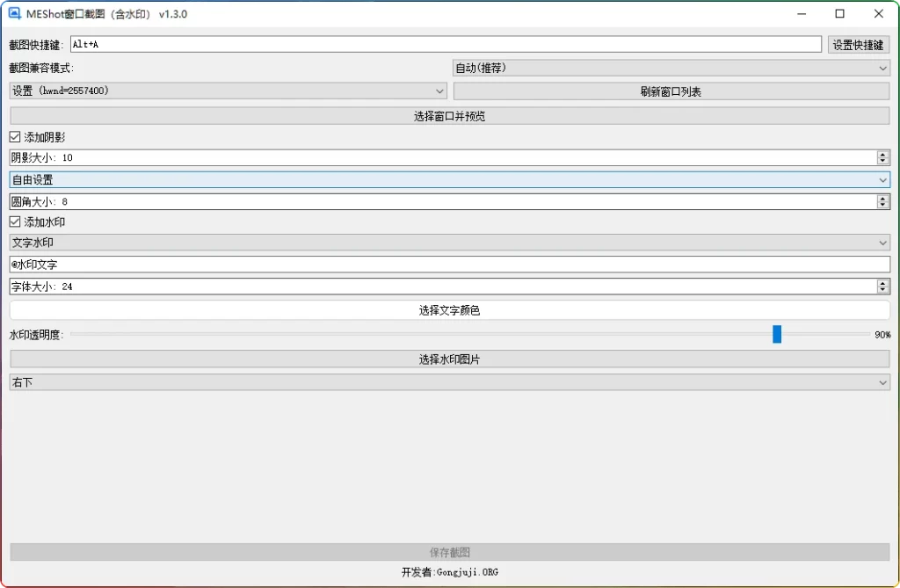Increase 圆角大小 with the up arrow
Image resolution: width=900 pixels, height=588 pixels.
[x=883, y=198]
